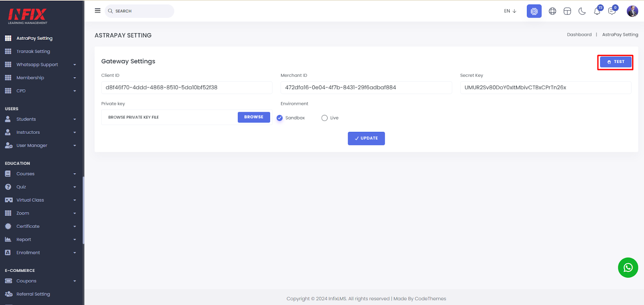Open the messages chat icon
The height and width of the screenshot is (305, 644).
[612, 11]
